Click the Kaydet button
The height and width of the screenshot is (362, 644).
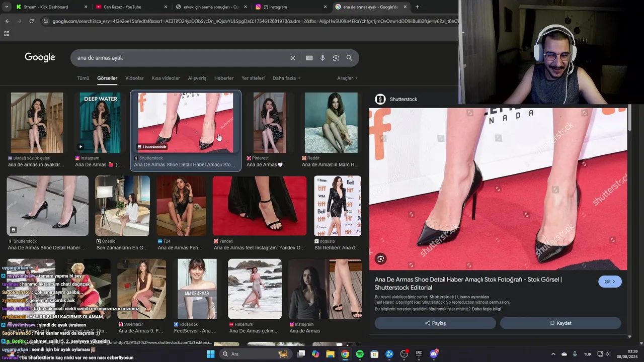tap(560, 323)
